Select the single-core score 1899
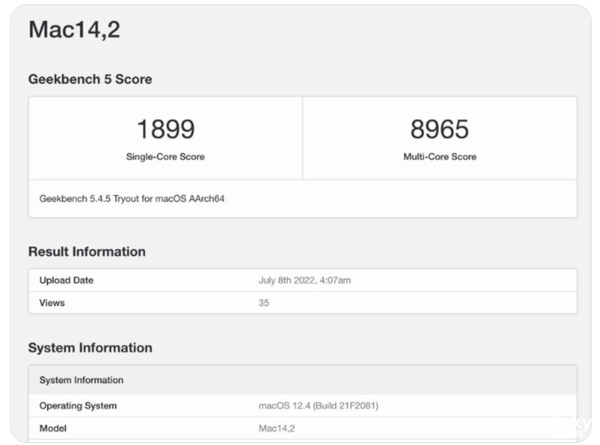Screen dimensions: 600x445 coord(165,129)
